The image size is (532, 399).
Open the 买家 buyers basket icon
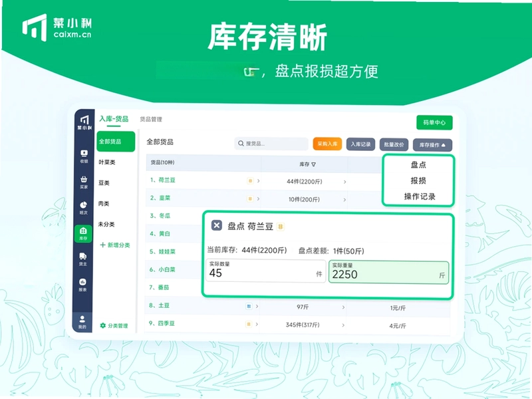click(84, 182)
